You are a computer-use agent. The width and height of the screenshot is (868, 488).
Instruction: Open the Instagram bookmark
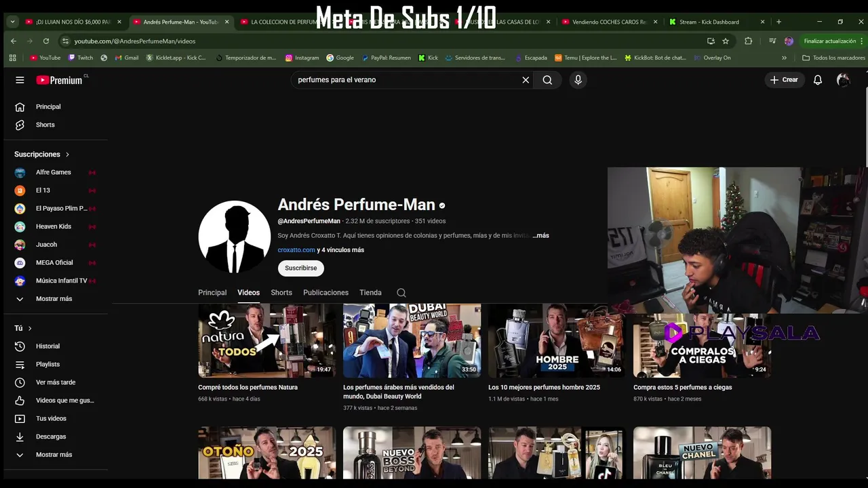(x=302, y=58)
